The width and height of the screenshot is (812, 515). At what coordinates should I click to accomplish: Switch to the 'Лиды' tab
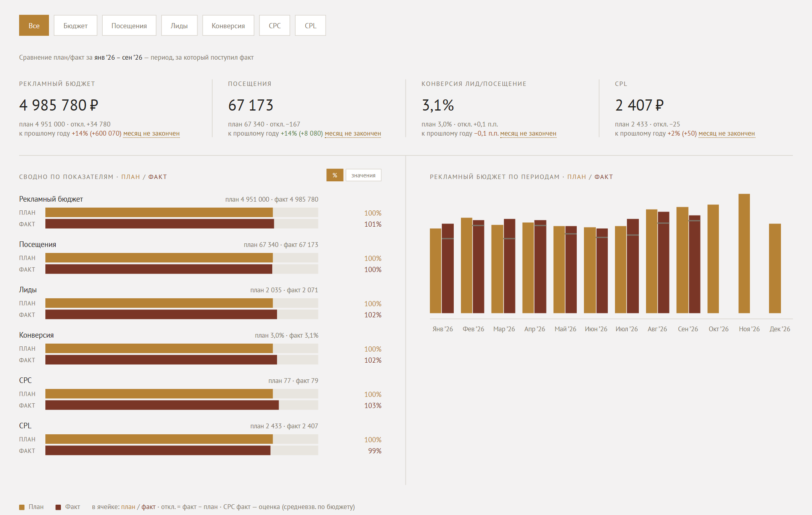tap(179, 25)
